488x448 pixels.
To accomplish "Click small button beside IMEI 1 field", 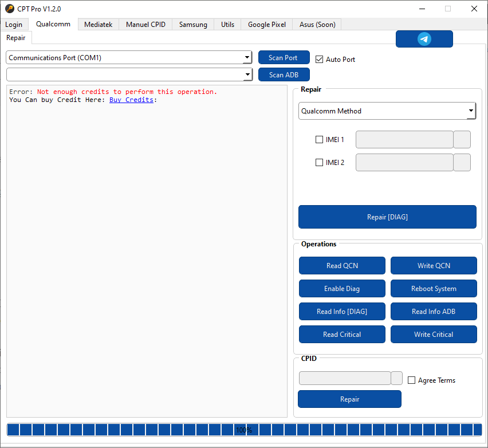I will [x=462, y=140].
